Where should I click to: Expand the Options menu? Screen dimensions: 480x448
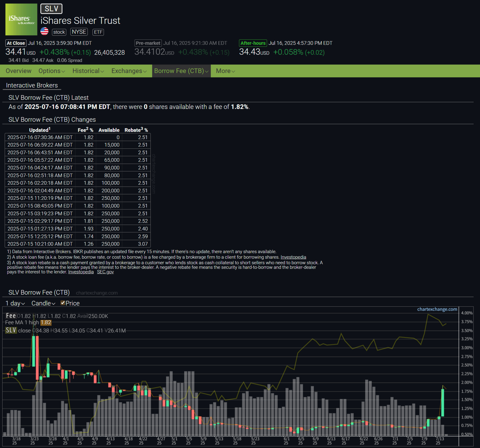click(52, 71)
